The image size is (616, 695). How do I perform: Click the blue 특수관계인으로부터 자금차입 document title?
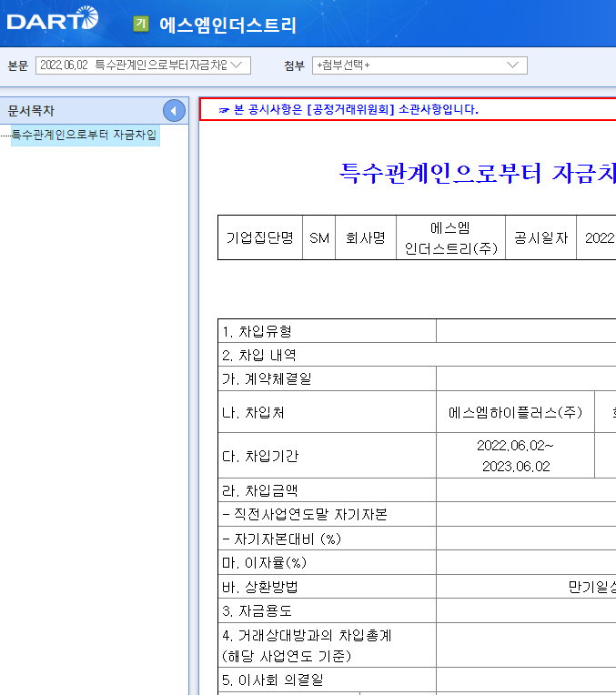[477, 173]
